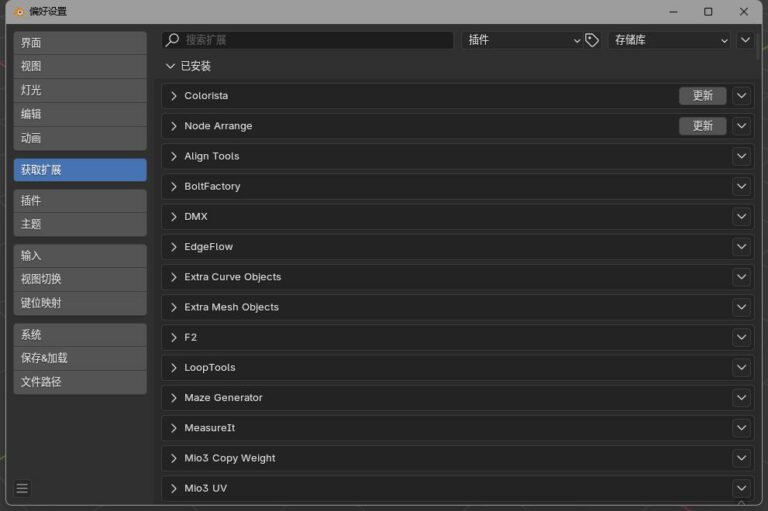The height and width of the screenshot is (511, 768).
Task: Open MeasureIt options dropdown arrow
Action: pos(742,428)
